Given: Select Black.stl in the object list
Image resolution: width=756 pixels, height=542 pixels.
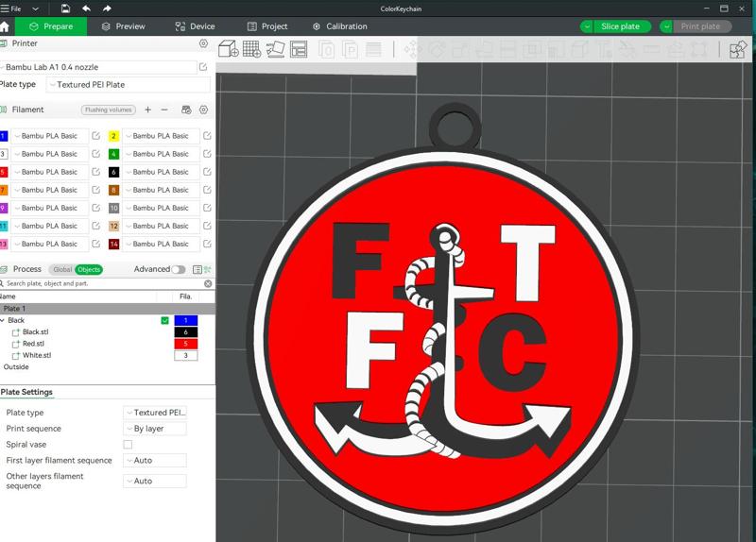Looking at the screenshot, I should tap(36, 332).
